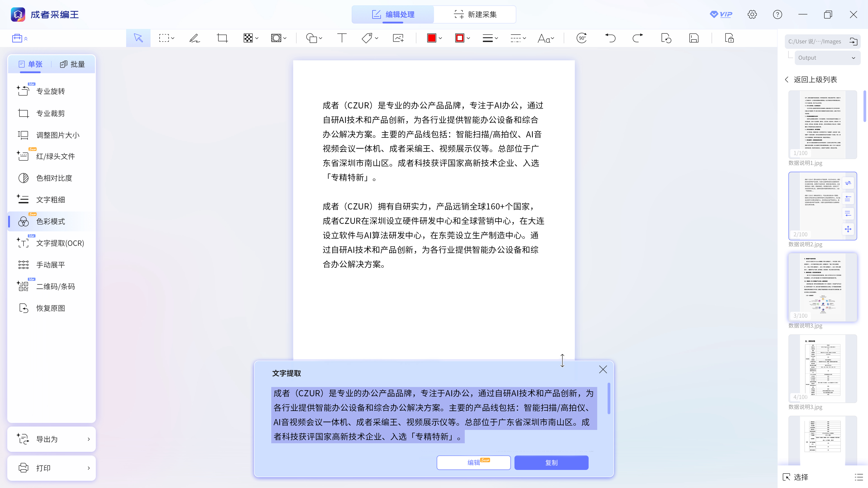Click the folder browse icon beside path
This screenshot has width=868, height=488.
[853, 41]
